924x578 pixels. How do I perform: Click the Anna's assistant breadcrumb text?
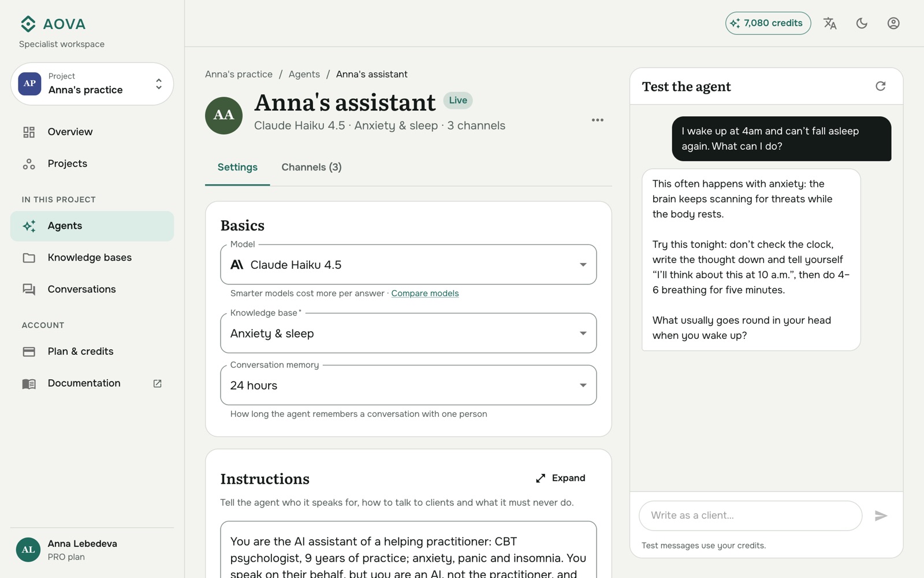click(372, 75)
